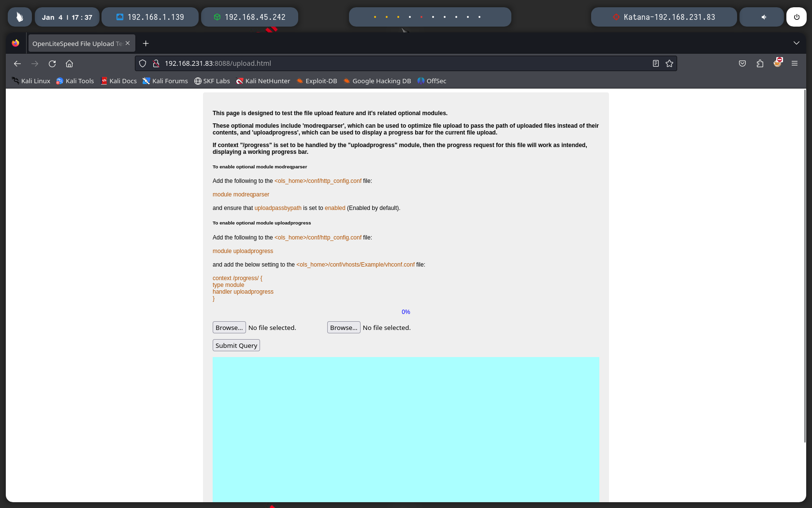
Task: Go to the Firefox home page icon
Action: click(70, 63)
